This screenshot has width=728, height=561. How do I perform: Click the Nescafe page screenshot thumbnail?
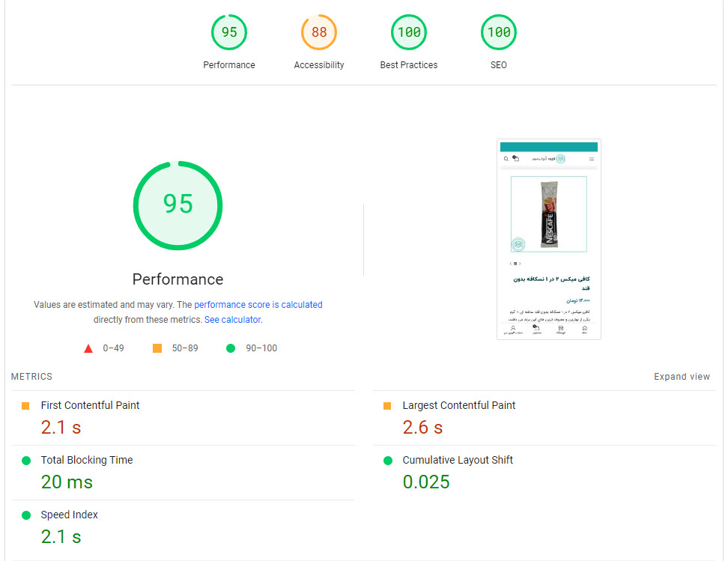pyautogui.click(x=548, y=239)
